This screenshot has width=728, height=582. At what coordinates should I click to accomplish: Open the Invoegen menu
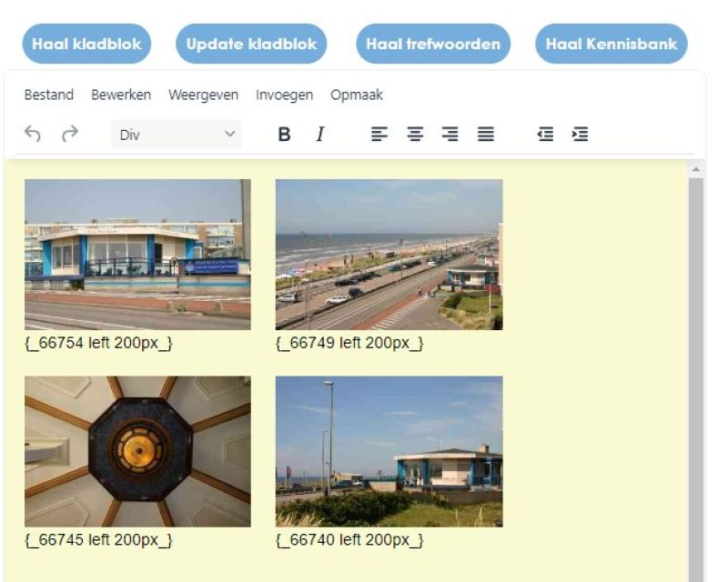(x=284, y=95)
